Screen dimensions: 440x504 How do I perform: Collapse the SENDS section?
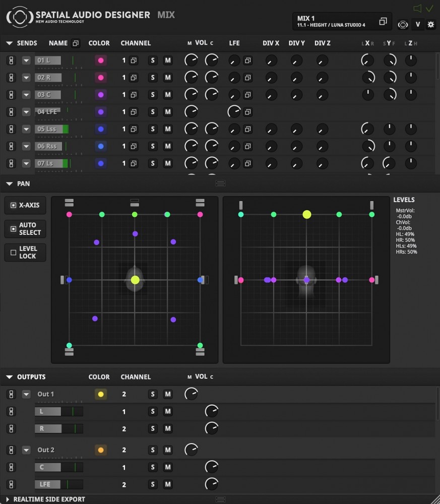click(9, 43)
